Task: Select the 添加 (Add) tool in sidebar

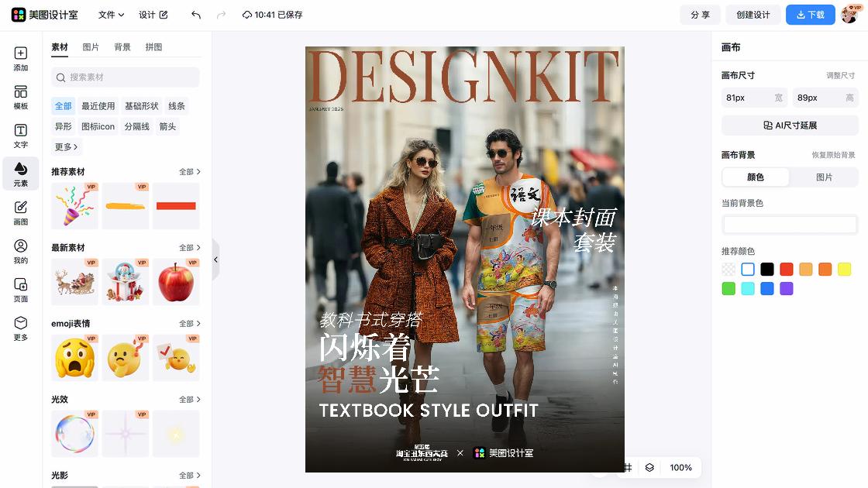Action: point(20,59)
